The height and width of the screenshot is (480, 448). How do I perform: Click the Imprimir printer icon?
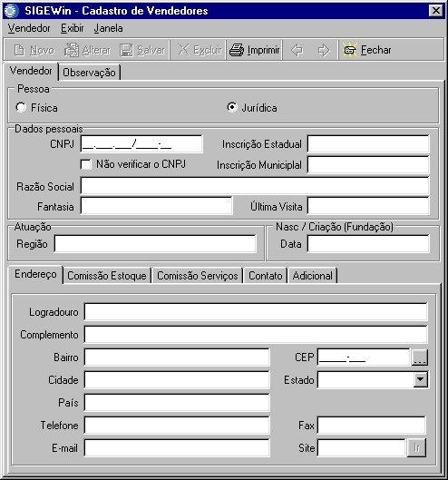coord(237,50)
